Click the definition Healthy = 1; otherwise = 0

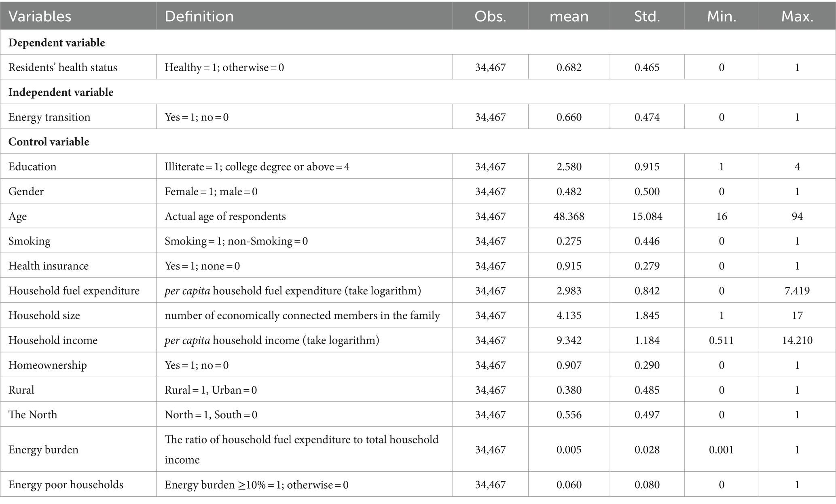tap(224, 67)
